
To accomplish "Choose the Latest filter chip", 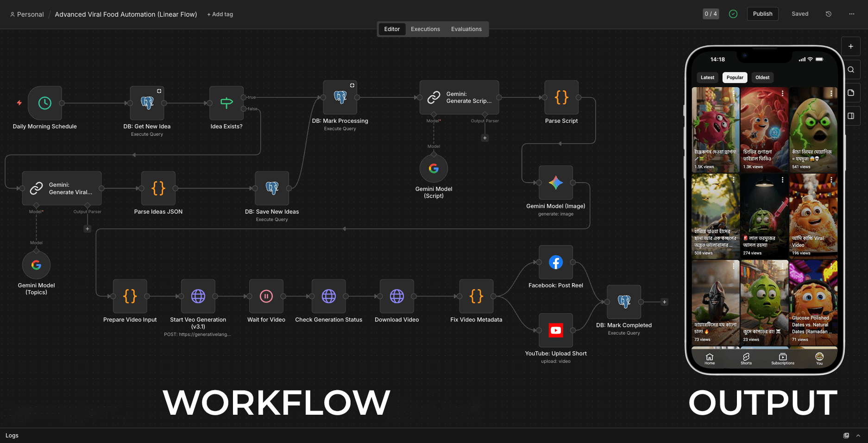I will pyautogui.click(x=707, y=77).
